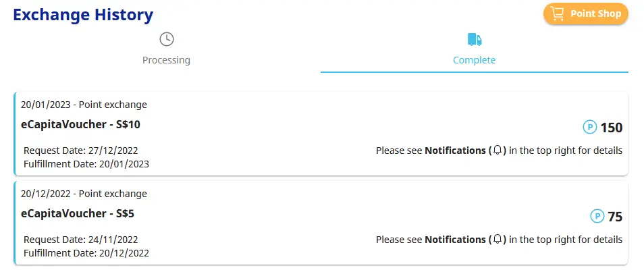Click the Notifications text in second card
This screenshot has width=644, height=272.
(455, 239)
